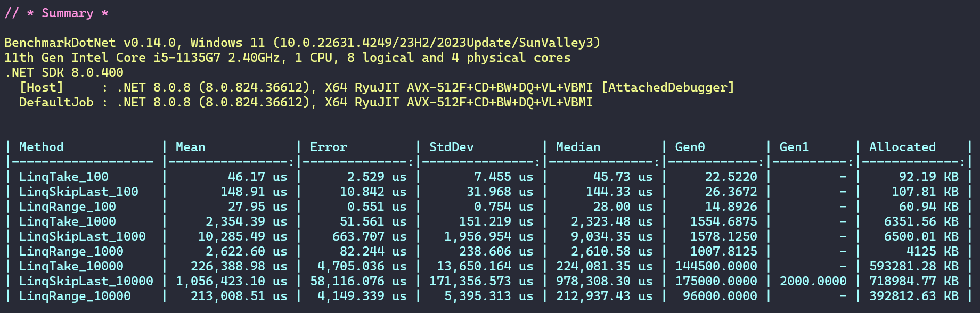Image resolution: width=980 pixels, height=313 pixels.
Task: Click the Gen0 column header
Action: pos(690,147)
